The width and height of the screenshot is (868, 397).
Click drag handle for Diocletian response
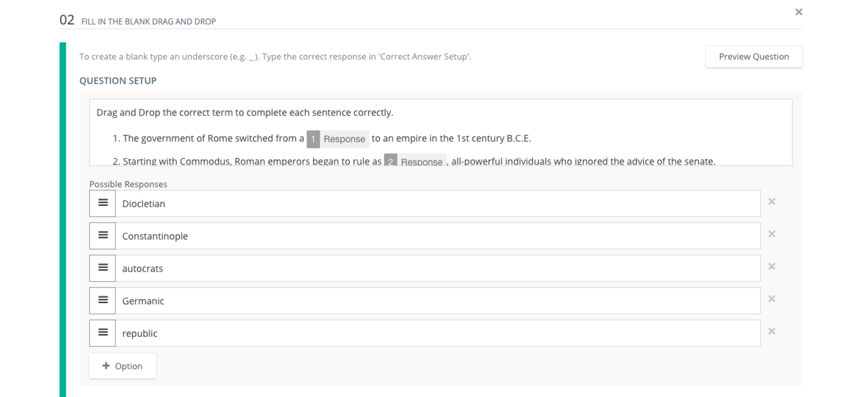point(103,203)
